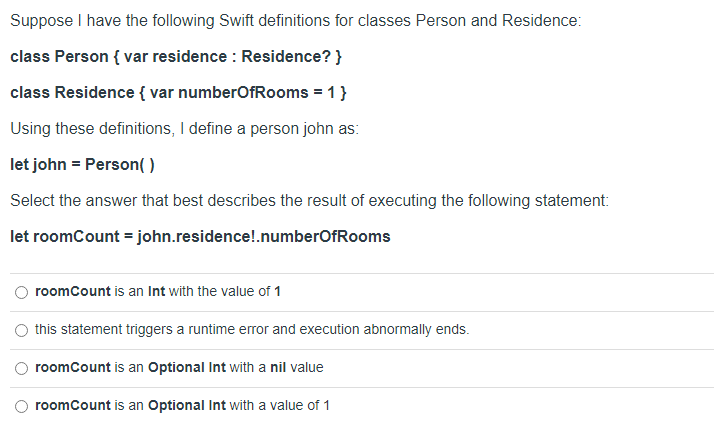The width and height of the screenshot is (717, 425).
Task: Click the 'Suppose I have the following Swift' sentence
Action: pyautogui.click(x=295, y=21)
